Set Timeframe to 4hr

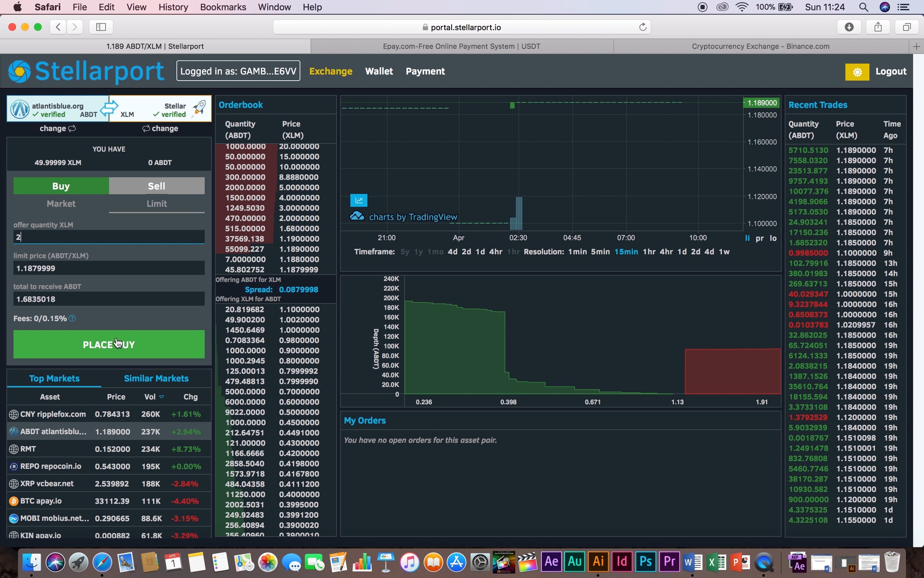(x=495, y=252)
